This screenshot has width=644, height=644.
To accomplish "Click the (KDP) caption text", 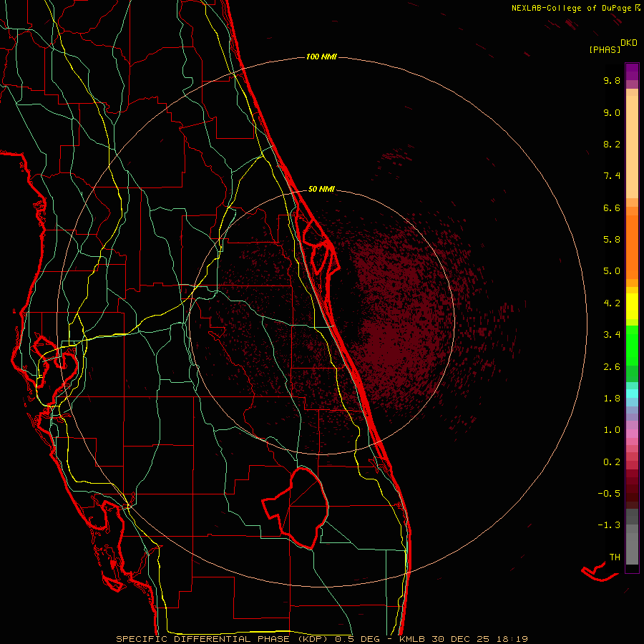I will pos(312,639).
